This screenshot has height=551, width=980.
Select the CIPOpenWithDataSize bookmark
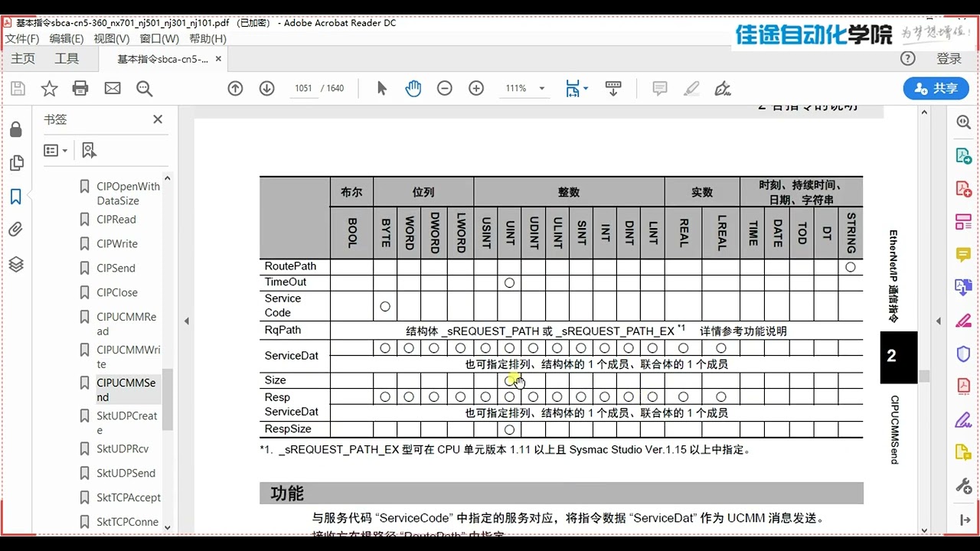128,194
